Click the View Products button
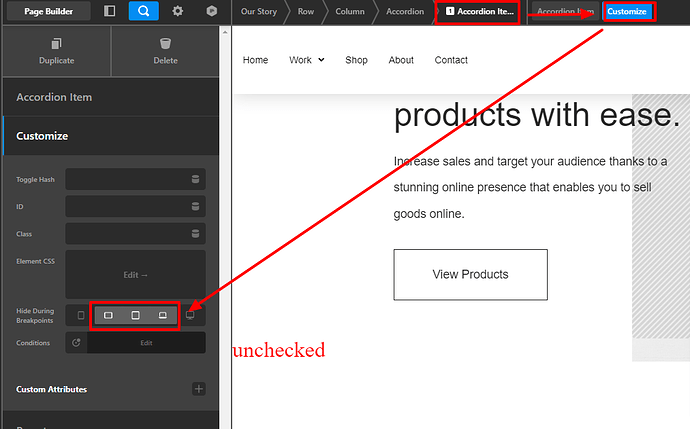 click(470, 274)
